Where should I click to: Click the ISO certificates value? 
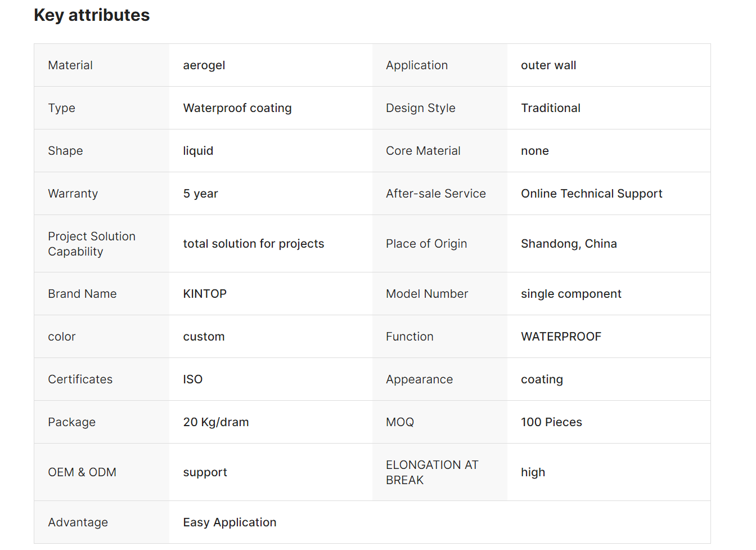[192, 379]
